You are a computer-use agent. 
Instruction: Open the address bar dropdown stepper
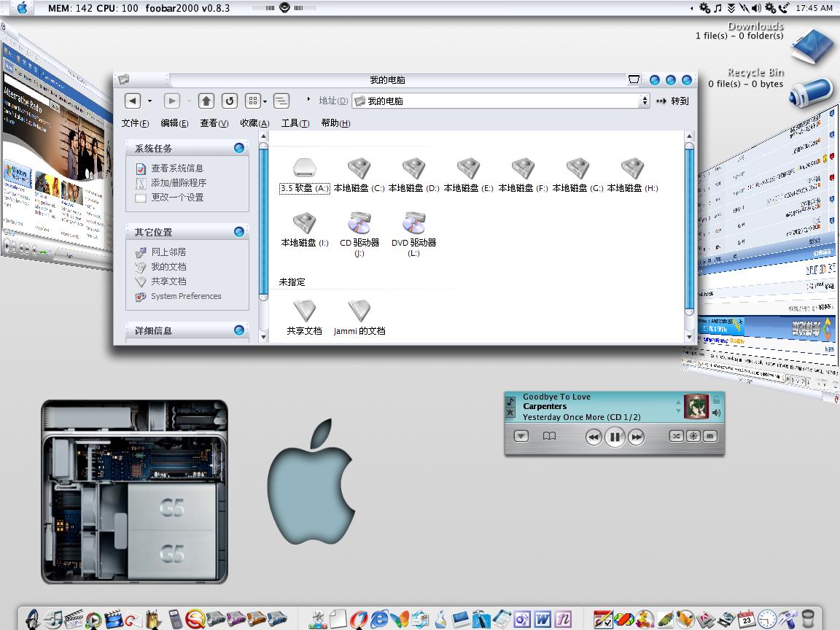coord(645,101)
